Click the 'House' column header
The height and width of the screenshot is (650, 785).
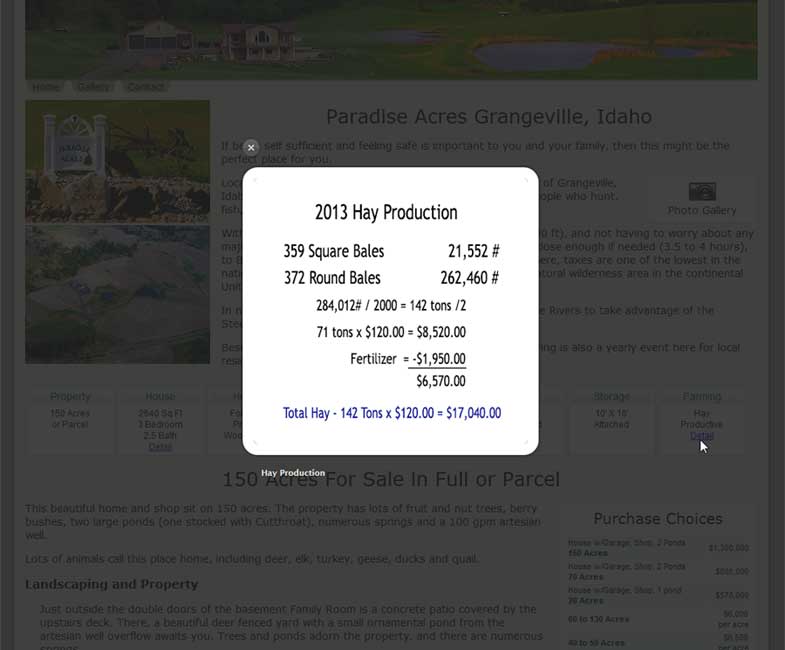click(160, 396)
